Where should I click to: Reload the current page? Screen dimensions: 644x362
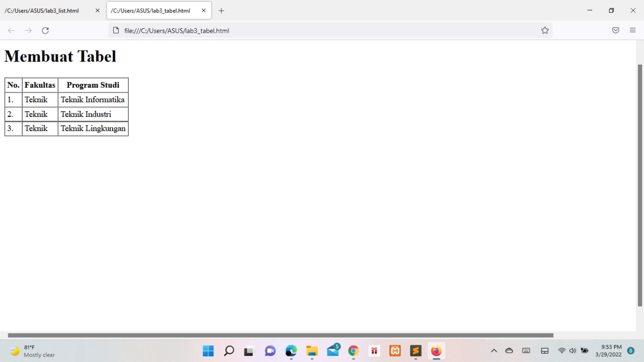coord(45,31)
